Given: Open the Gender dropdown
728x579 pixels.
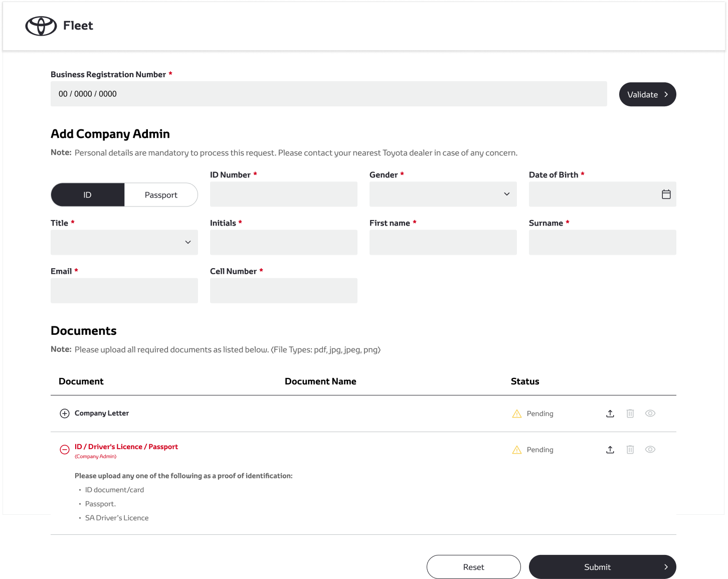Looking at the screenshot, I should (443, 195).
